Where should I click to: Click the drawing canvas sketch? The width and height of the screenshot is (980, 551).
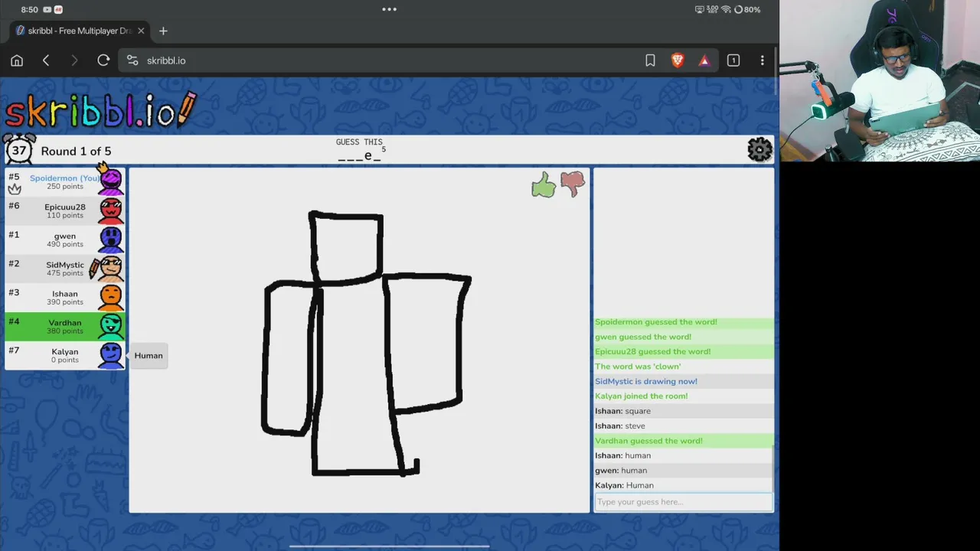click(366, 344)
